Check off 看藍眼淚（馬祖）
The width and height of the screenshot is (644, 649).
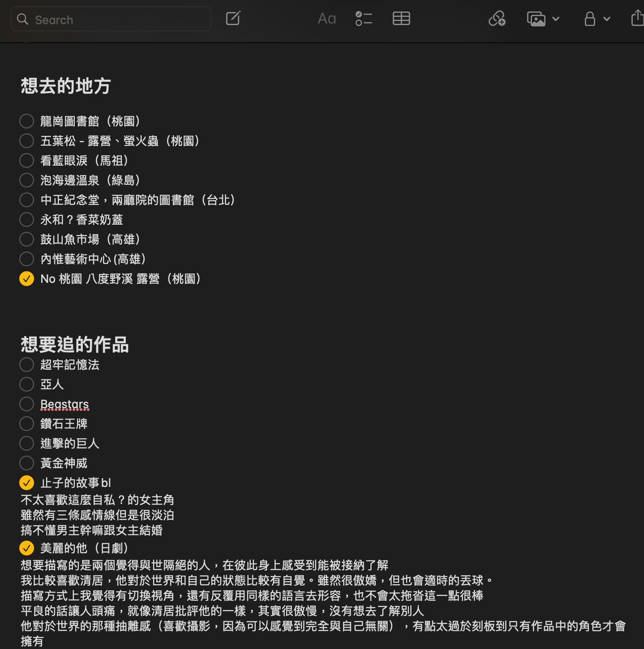click(27, 160)
